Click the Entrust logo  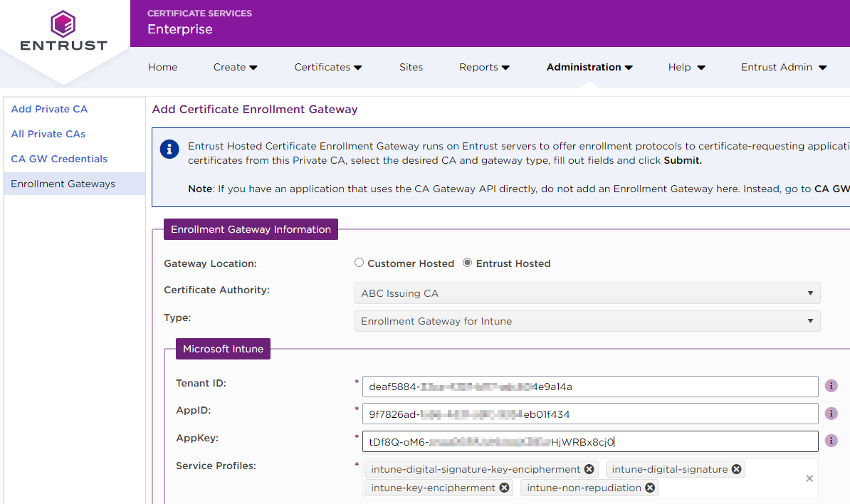[x=63, y=32]
